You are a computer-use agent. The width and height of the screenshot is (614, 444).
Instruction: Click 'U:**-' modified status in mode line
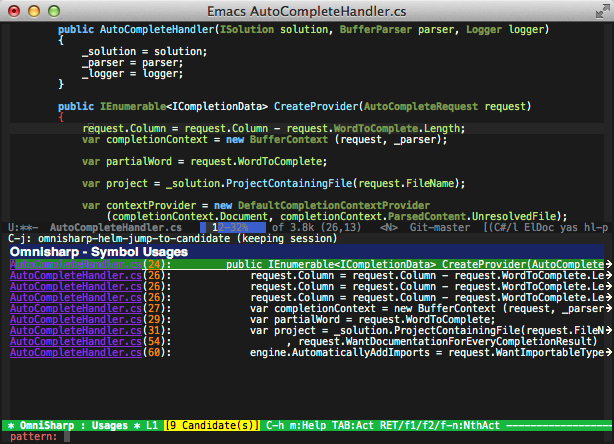(23, 227)
